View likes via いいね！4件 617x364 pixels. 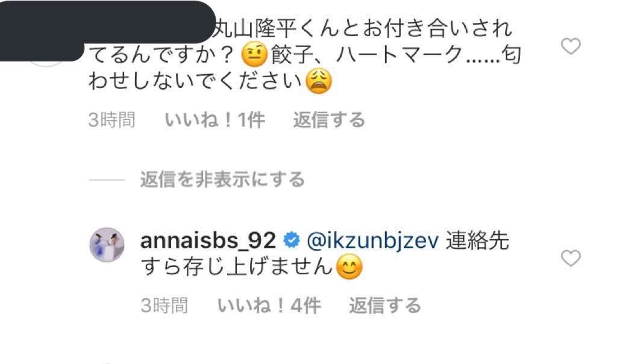coord(269,306)
